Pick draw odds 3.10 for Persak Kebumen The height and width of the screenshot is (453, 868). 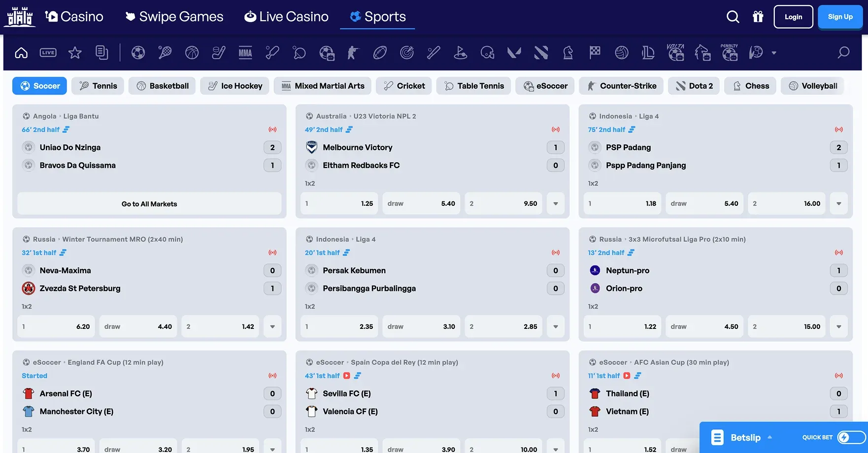421,326
